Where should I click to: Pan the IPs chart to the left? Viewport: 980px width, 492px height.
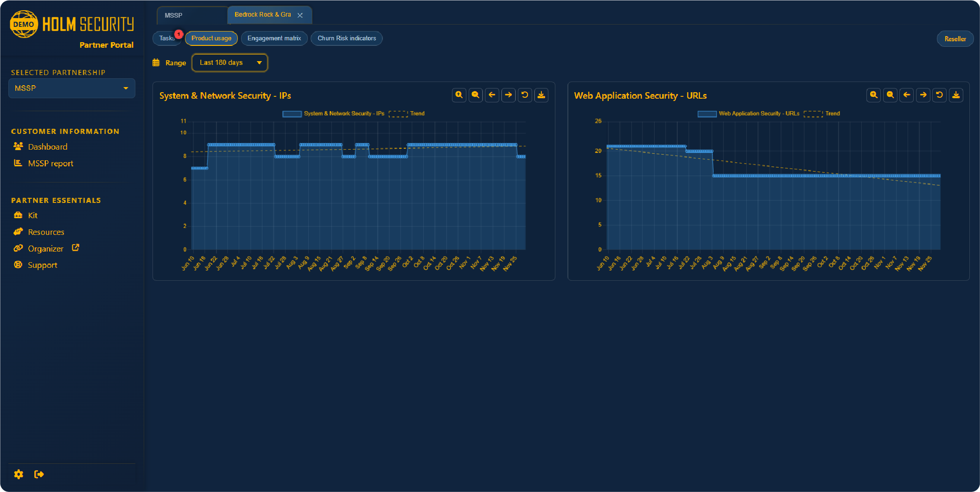click(x=492, y=95)
